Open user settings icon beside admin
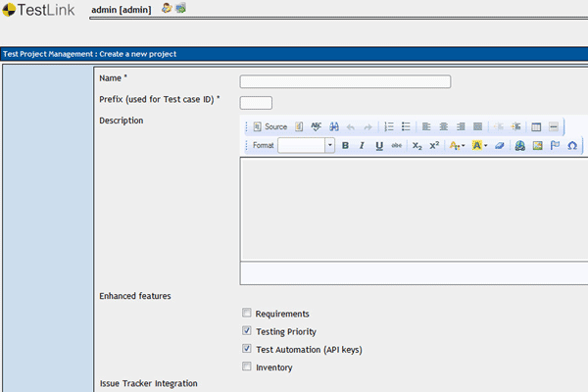Viewport: 588px width, 392px height. tap(167, 8)
